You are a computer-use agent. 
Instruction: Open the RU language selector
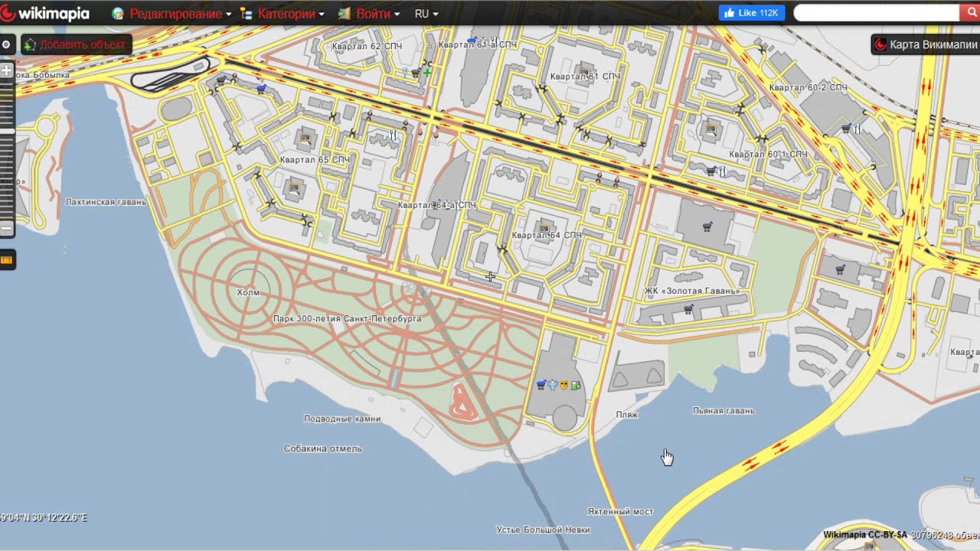click(426, 14)
